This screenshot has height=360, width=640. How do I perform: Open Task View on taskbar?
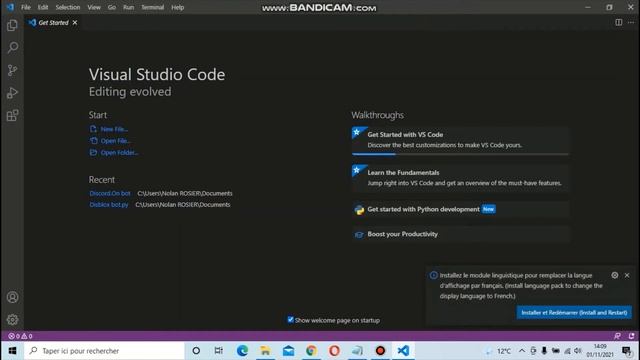[x=219, y=351]
